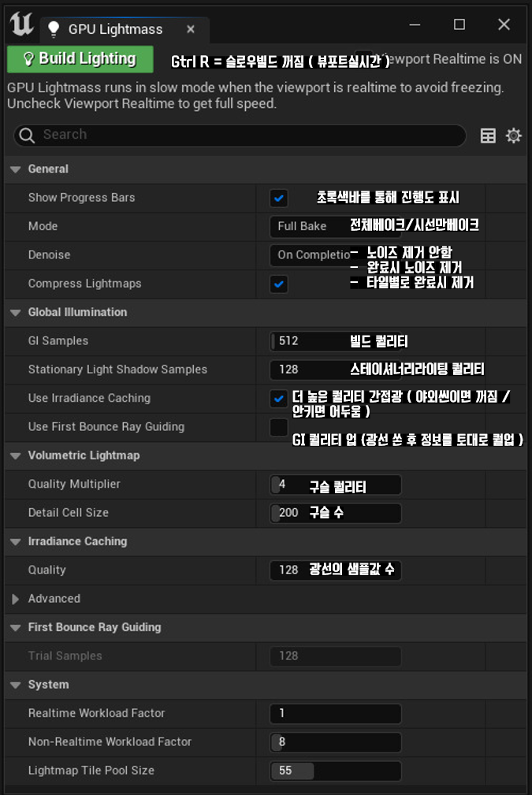Click the Quality Multiplier value field
This screenshot has height=795, width=532.
pyautogui.click(x=335, y=485)
